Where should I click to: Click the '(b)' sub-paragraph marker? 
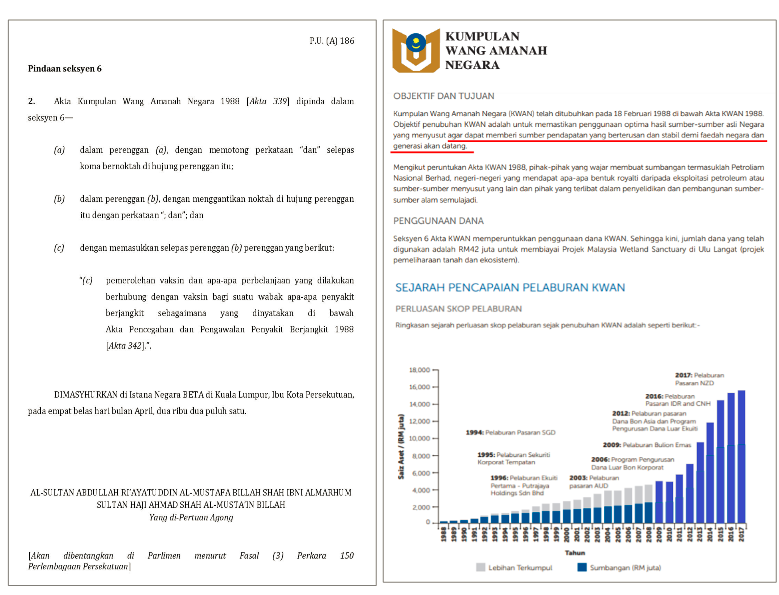coord(59,199)
